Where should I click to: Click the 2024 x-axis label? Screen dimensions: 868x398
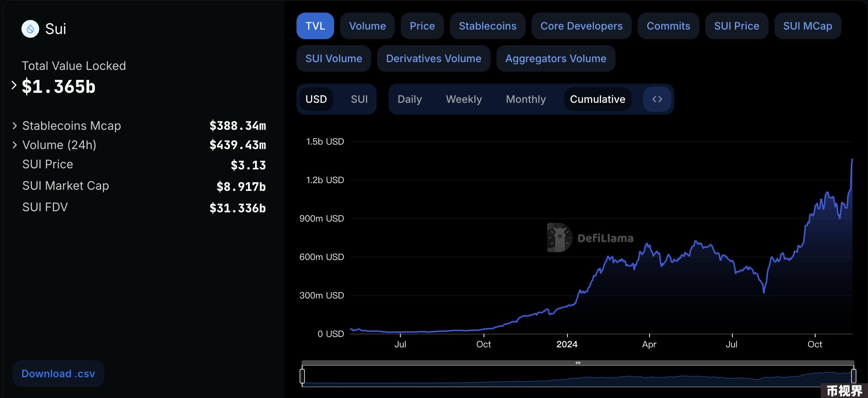[x=567, y=344]
